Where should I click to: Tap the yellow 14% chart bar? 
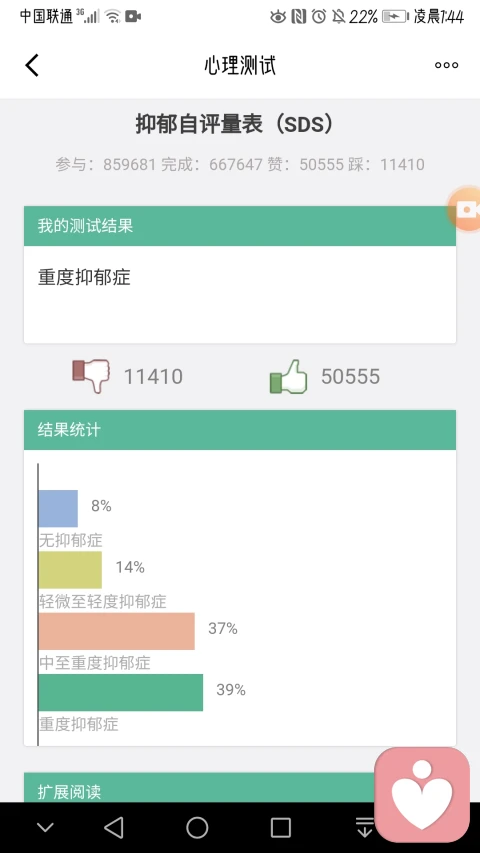(70, 570)
